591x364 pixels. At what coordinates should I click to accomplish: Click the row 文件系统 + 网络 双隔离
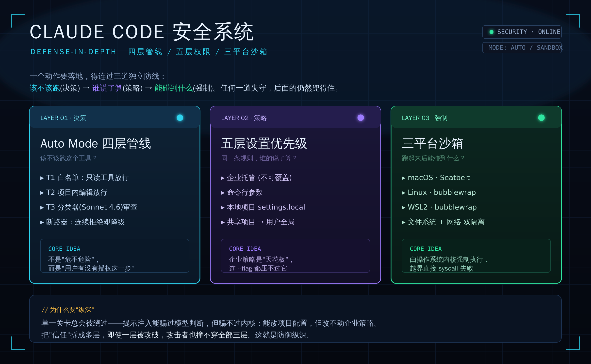[443, 222]
